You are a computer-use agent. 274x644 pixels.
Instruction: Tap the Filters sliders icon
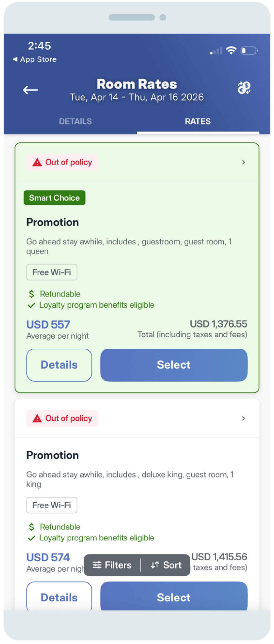tap(97, 565)
